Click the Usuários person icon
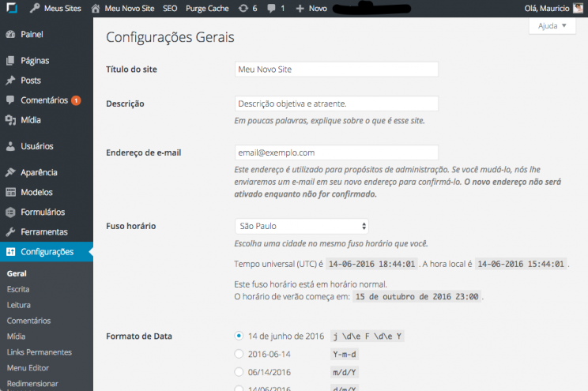588x391 pixels. (10, 146)
